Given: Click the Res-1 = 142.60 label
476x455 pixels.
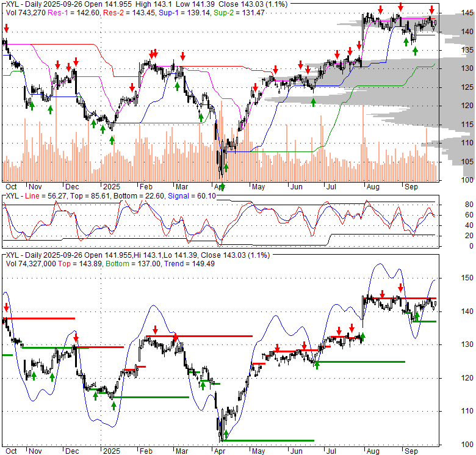Looking at the screenshot, I should [74, 13].
